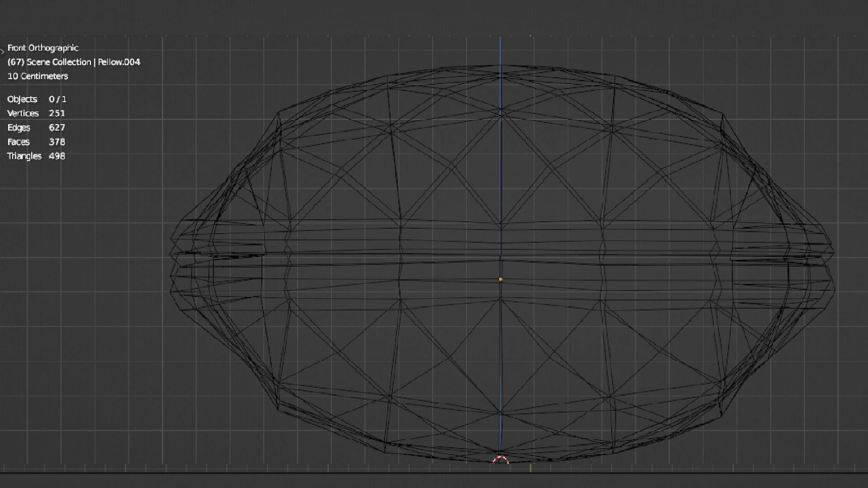868x488 pixels.
Task: Click the Scene Collection | Pellow.004 text
Action: click(x=74, y=62)
